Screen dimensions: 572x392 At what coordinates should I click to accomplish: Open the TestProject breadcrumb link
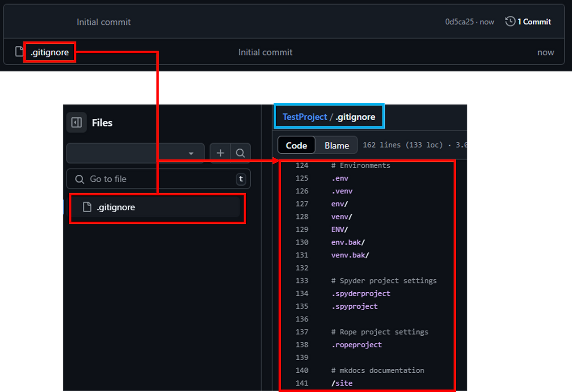tap(304, 117)
